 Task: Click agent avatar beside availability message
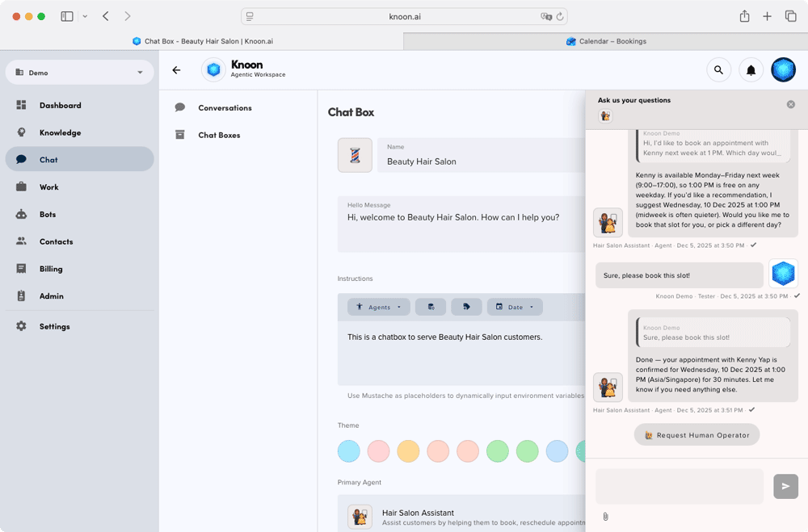tap(608, 222)
